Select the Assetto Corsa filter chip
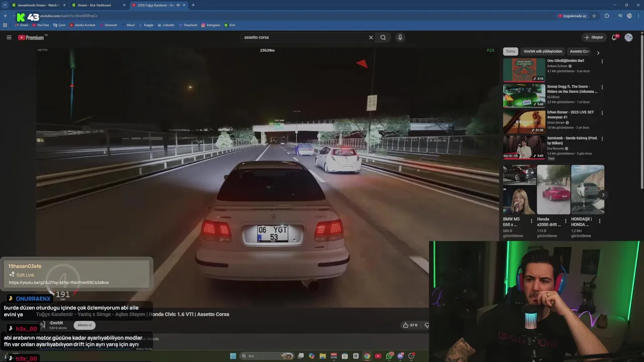This screenshot has width=644, height=362. pos(580,51)
